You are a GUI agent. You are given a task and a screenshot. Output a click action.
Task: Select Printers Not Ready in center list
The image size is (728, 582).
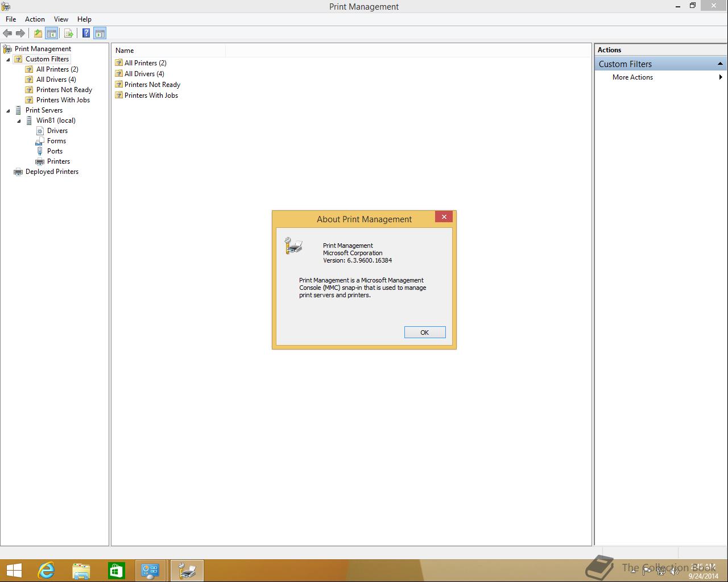(152, 85)
